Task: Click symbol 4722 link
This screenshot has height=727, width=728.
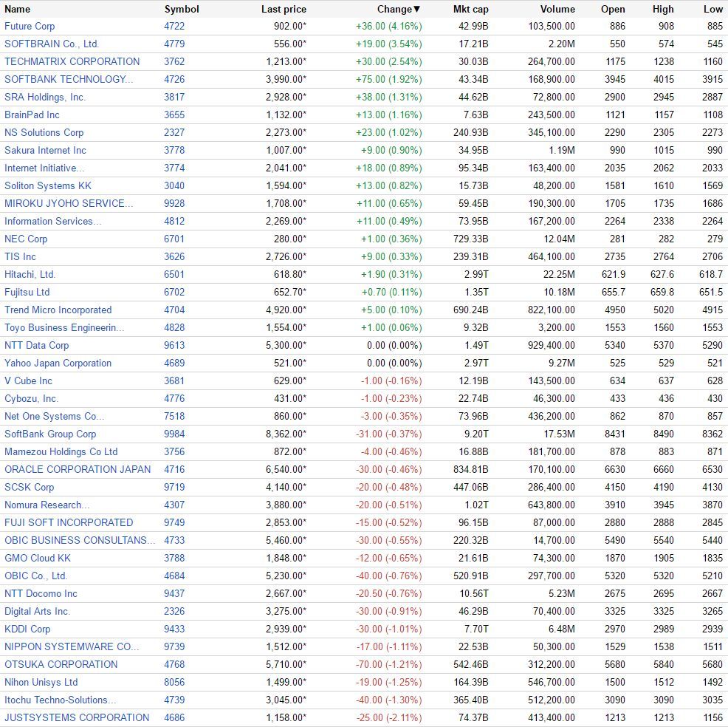Action: 174,27
